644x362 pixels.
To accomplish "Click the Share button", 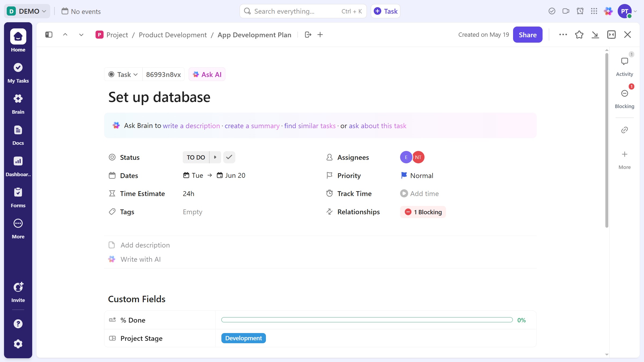I will tap(527, 35).
